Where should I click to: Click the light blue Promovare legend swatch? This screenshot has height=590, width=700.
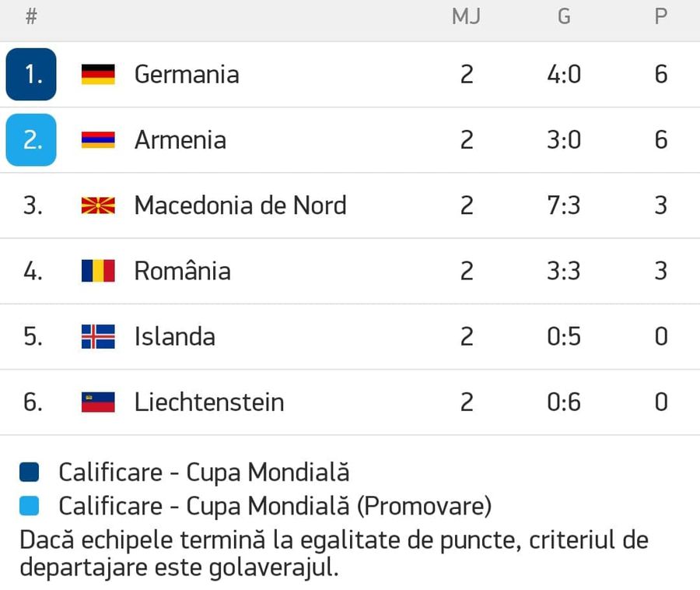tap(29, 506)
